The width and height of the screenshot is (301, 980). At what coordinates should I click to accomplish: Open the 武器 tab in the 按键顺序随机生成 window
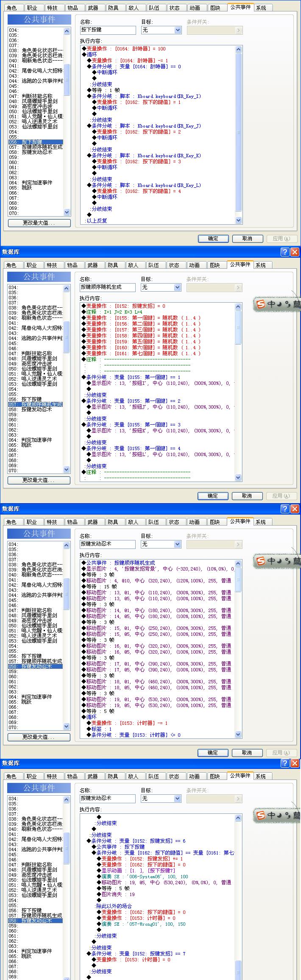point(92,265)
